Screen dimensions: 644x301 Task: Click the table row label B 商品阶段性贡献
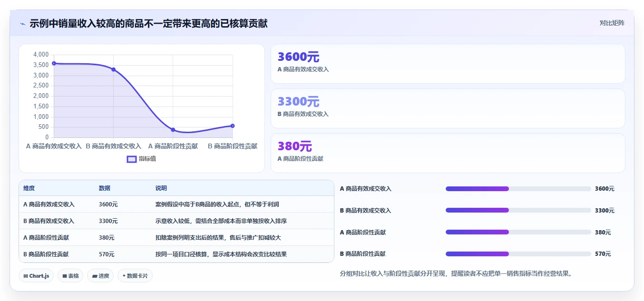[46, 254]
